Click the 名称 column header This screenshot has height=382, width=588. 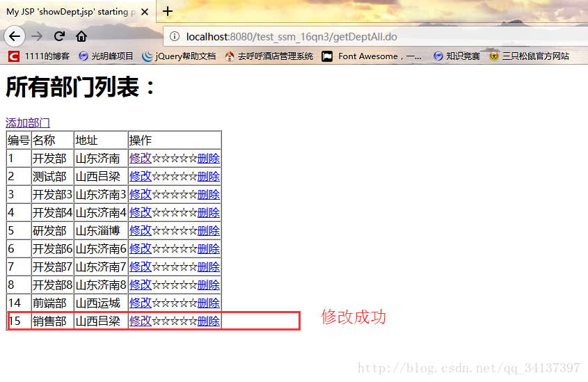pyautogui.click(x=52, y=140)
